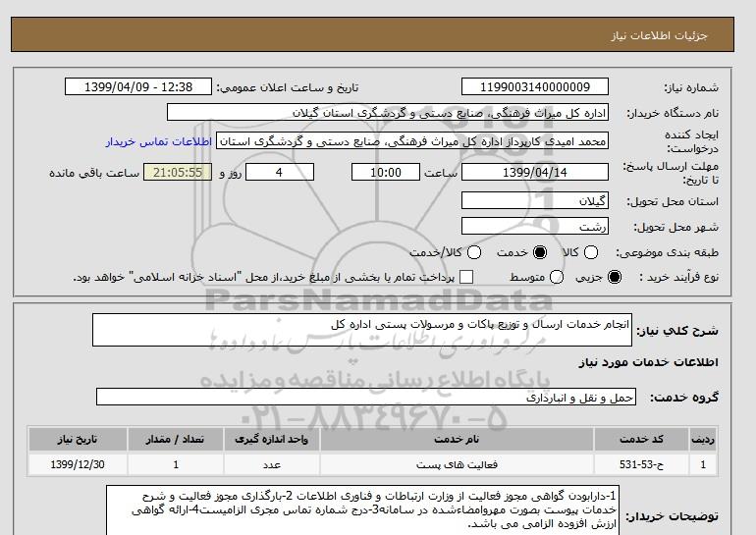This screenshot has height=535, width=756.
Task: Click the service code cell ج-53-531
Action: pos(641,464)
